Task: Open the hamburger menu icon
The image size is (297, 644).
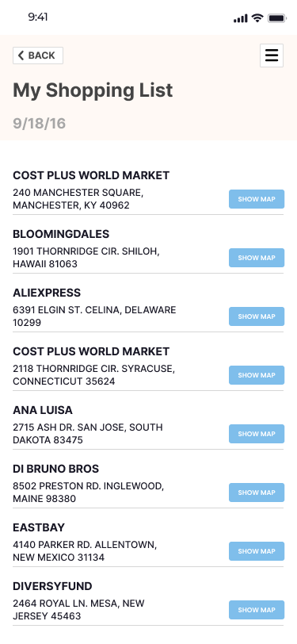Action: (x=272, y=56)
